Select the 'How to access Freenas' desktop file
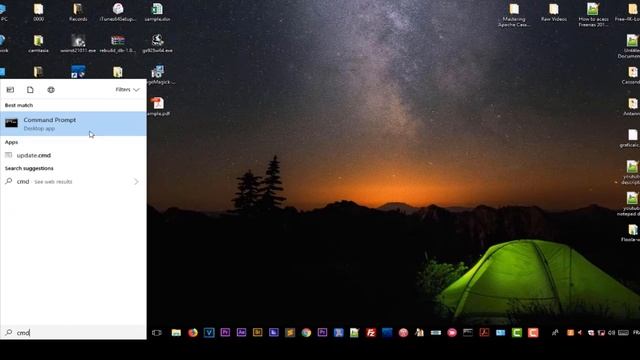The width and height of the screenshot is (640, 360). point(593,15)
